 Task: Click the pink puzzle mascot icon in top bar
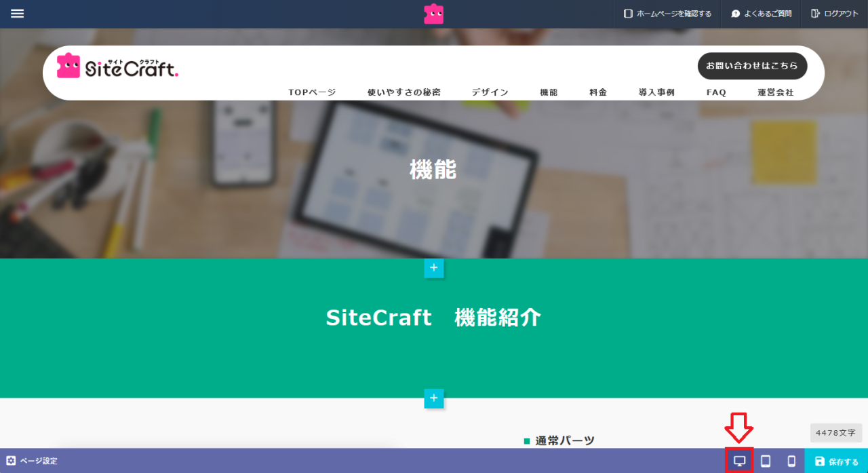(434, 14)
